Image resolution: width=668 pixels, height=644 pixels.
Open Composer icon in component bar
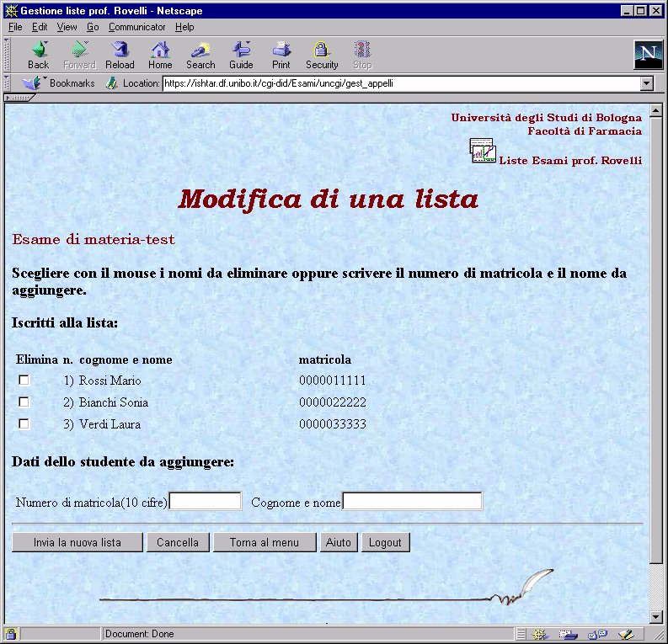(626, 635)
